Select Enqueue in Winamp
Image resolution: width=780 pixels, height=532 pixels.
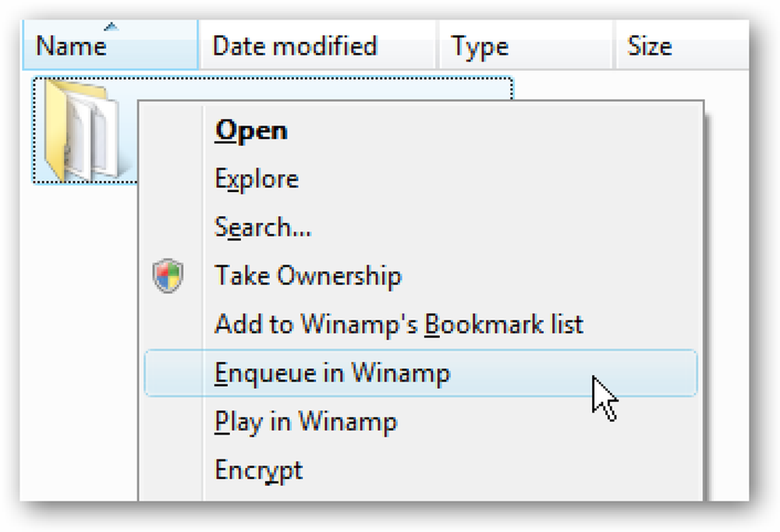420,373
